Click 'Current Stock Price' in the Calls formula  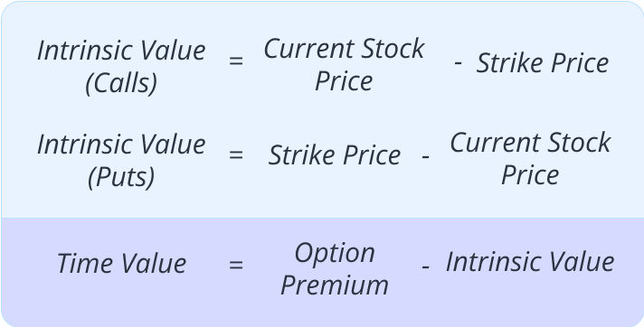(344, 65)
